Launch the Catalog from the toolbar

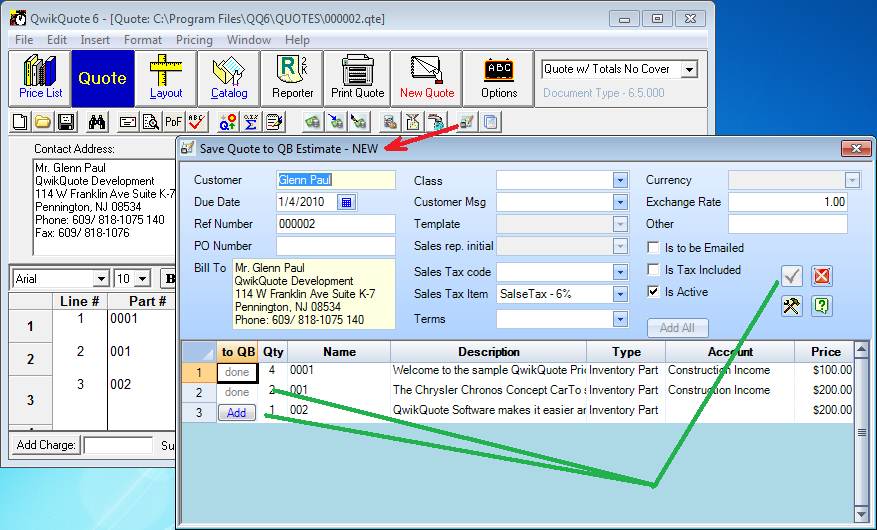click(229, 78)
